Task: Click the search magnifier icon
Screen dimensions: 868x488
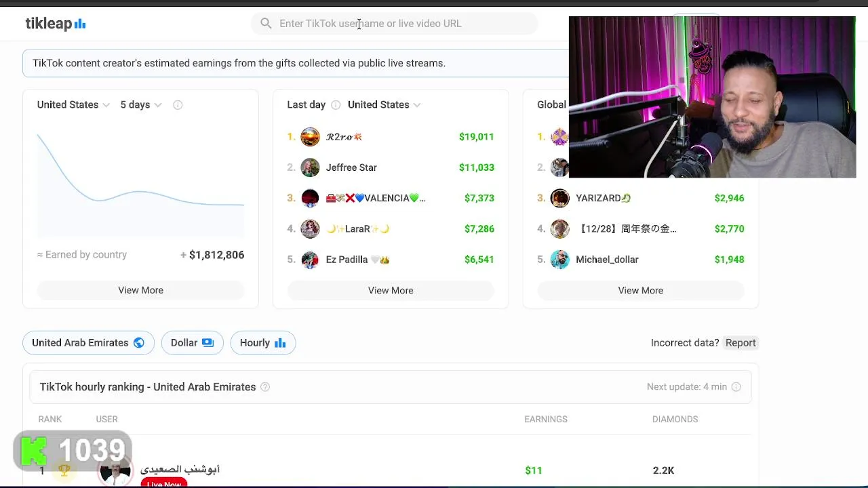Action: [266, 24]
